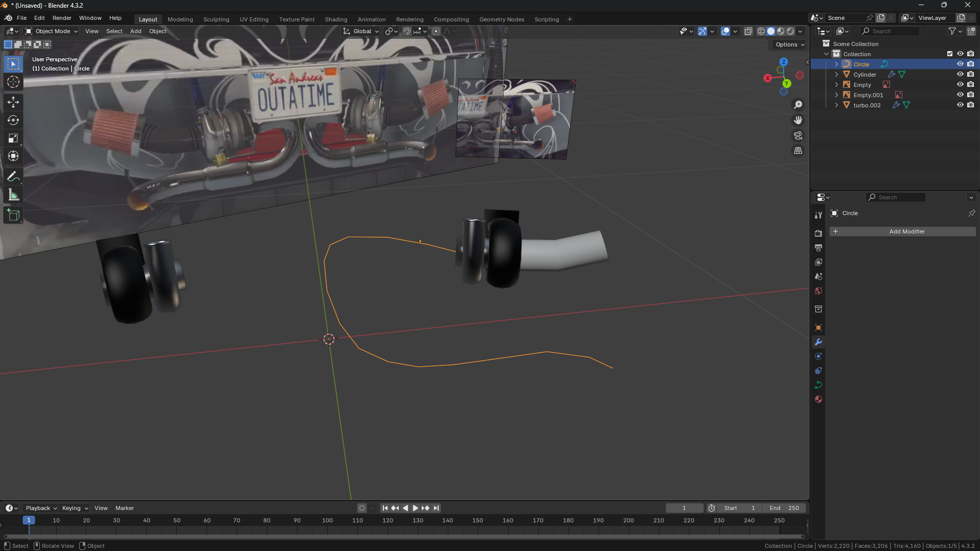Disable Cylinder in renders camera icon
Image resolution: width=980 pixels, height=551 pixels.
point(970,74)
